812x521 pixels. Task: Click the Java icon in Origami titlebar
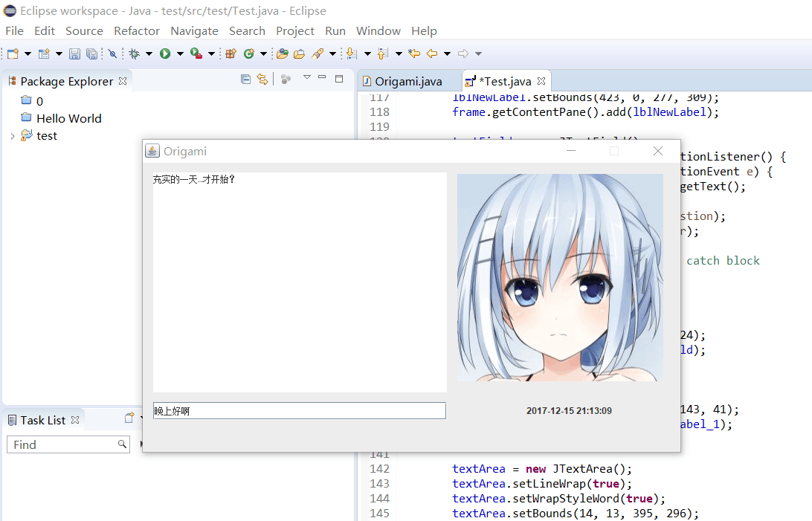coord(152,151)
